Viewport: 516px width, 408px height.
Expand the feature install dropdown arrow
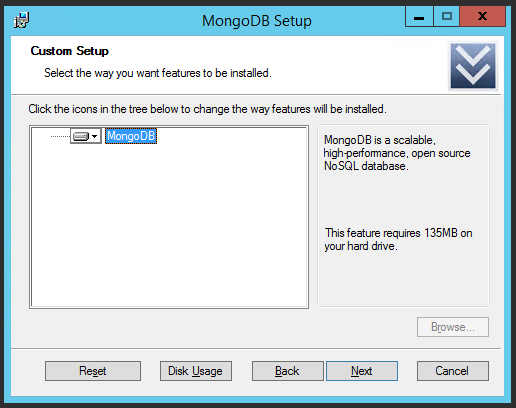point(95,136)
